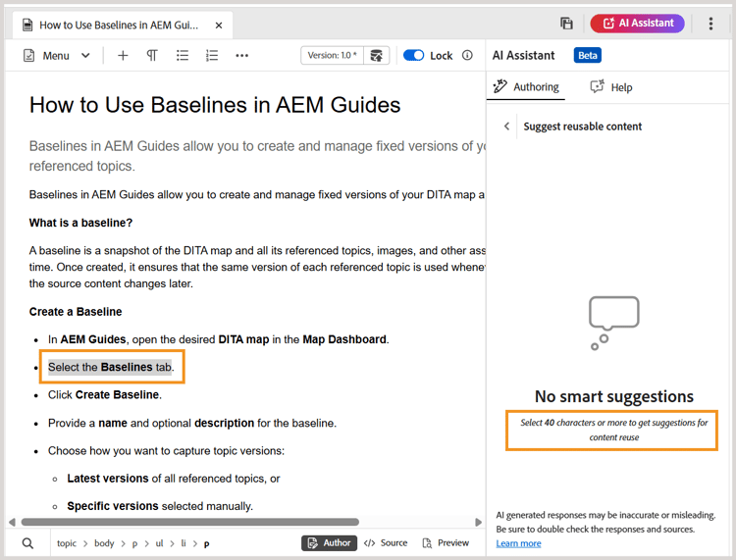Click the Menu document icon

coord(29,55)
